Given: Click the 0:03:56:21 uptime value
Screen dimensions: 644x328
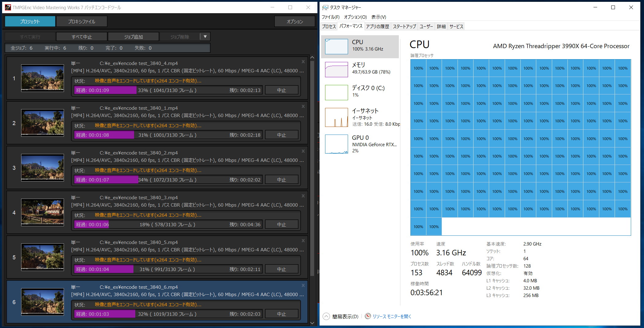Looking at the screenshot, I should [x=426, y=292].
